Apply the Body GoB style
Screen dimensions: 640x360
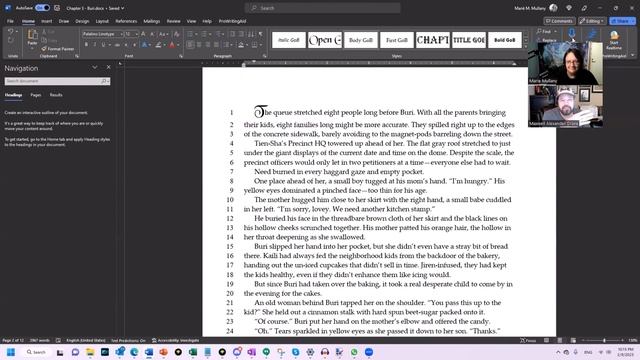tap(361, 40)
